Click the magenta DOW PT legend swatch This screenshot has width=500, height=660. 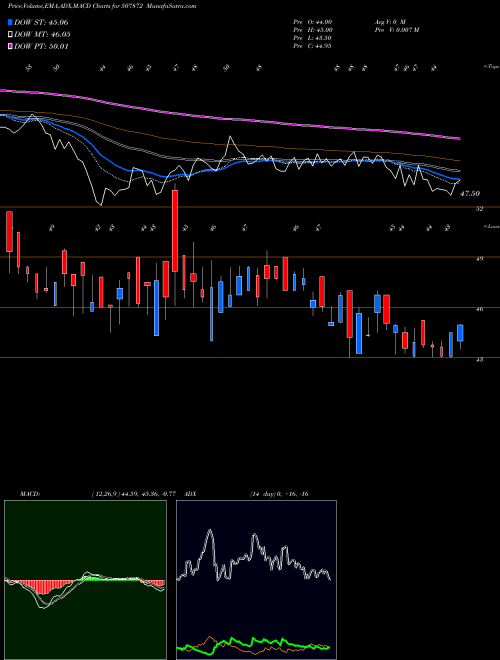point(11,46)
